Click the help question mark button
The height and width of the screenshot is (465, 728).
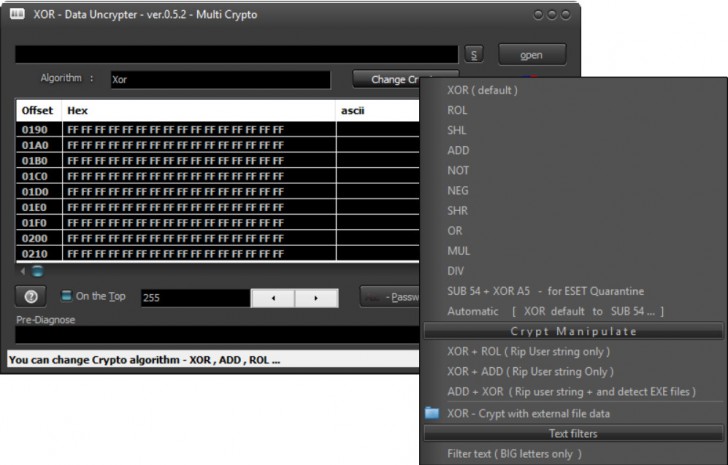click(x=31, y=297)
